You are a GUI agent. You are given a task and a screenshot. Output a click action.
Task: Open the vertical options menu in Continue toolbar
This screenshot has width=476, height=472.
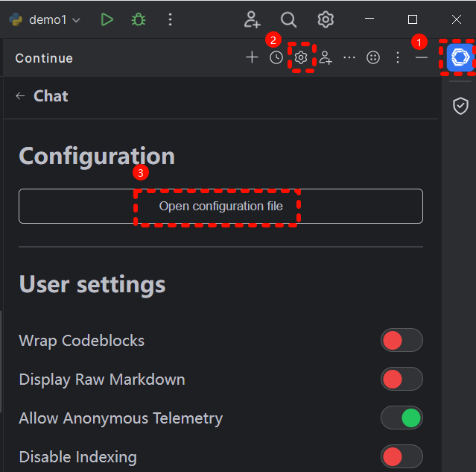tap(398, 57)
